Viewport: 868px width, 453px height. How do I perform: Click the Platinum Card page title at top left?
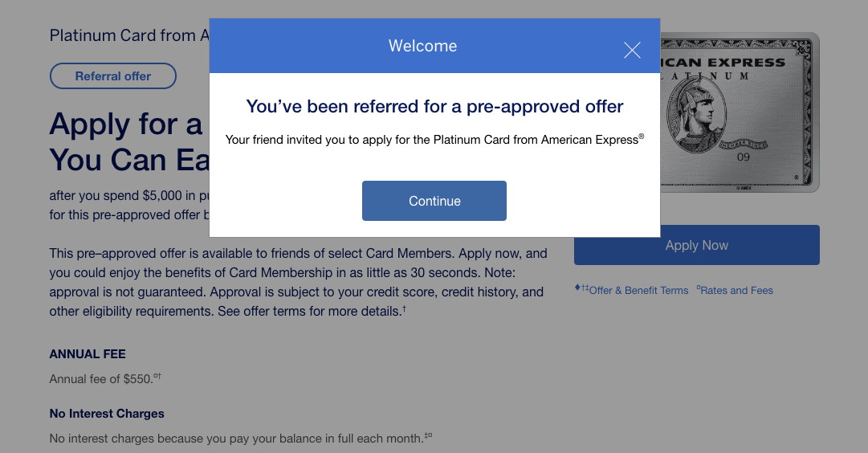pyautogui.click(x=129, y=35)
